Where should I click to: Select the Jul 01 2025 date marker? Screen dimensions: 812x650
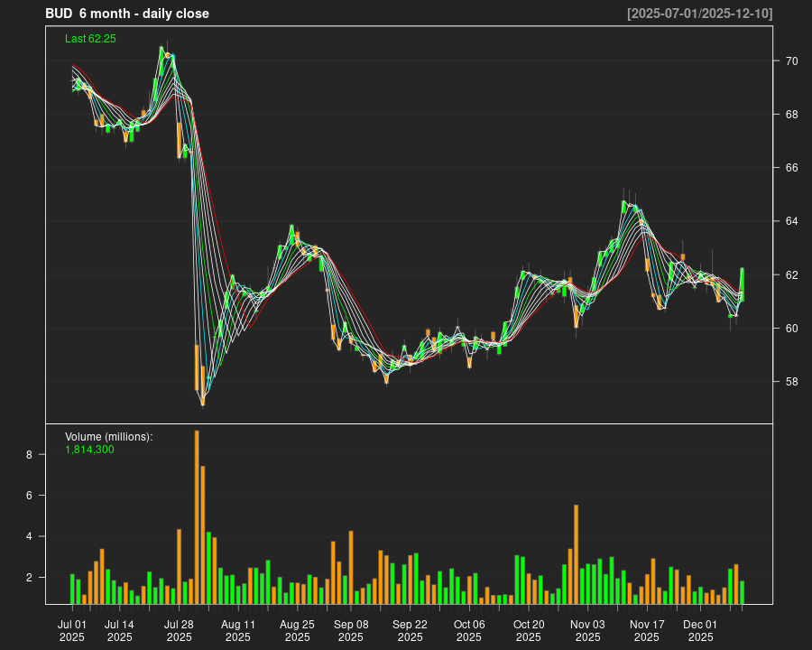click(x=72, y=630)
